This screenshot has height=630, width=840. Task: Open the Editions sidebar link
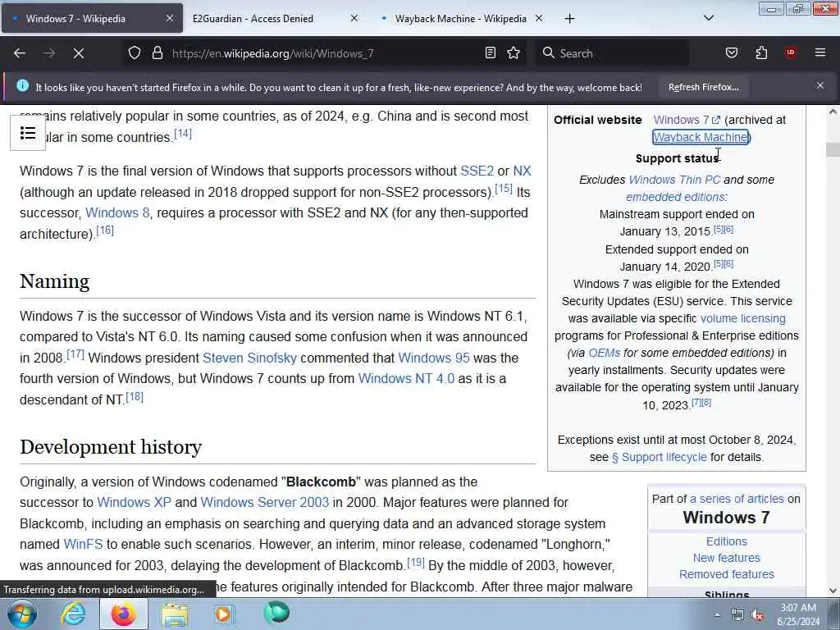pos(727,541)
